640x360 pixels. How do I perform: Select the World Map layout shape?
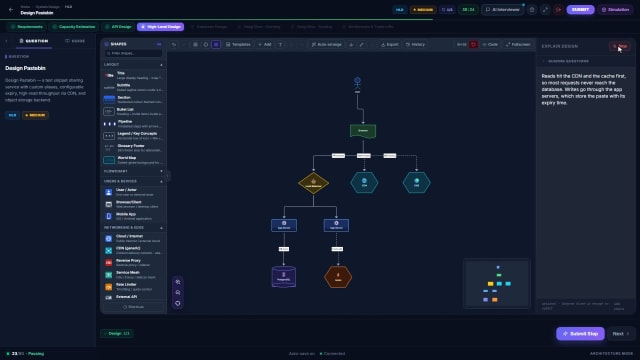133,160
